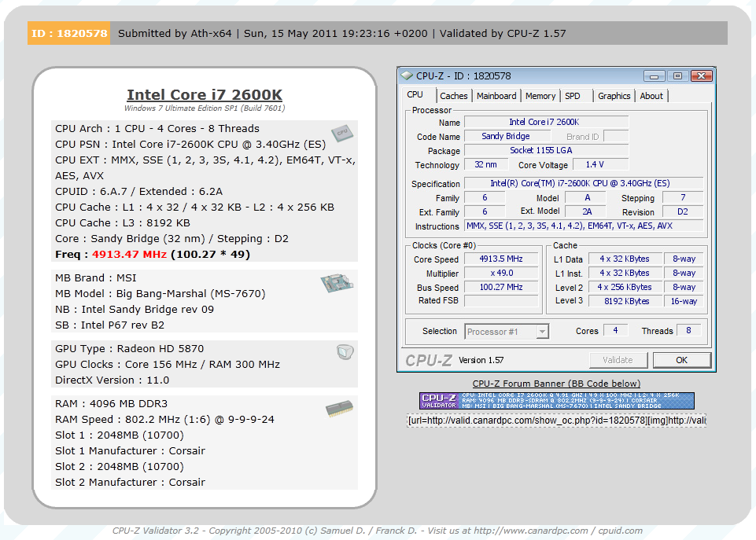Click the Package Socket 1155 LGA field
This screenshot has width=756, height=540.
[x=546, y=150]
